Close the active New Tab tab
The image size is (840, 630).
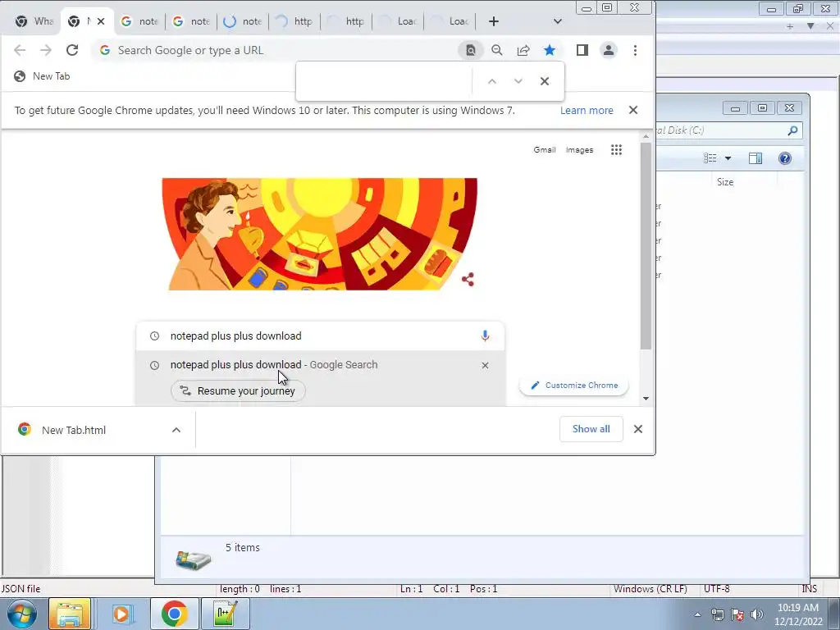tap(101, 21)
